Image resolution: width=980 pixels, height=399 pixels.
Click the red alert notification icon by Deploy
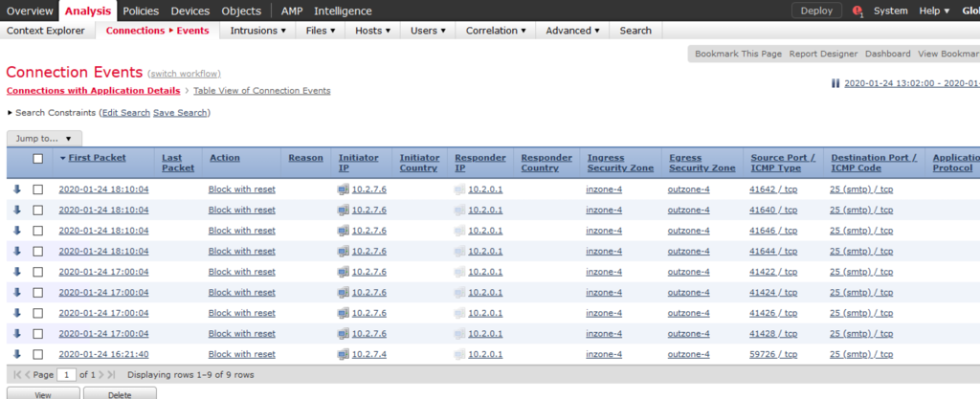click(857, 11)
